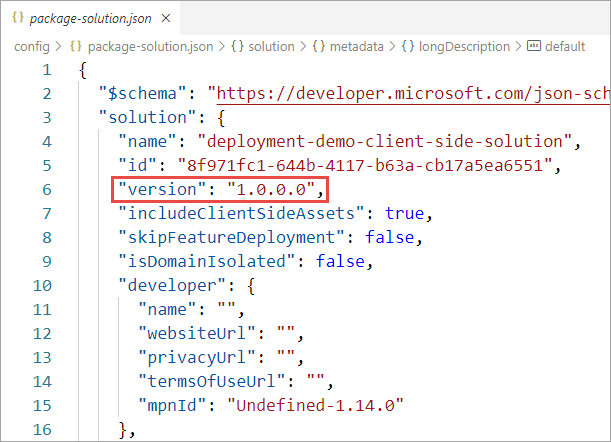Click the "solution" key on line 3
The height and width of the screenshot is (442, 611).
click(148, 118)
